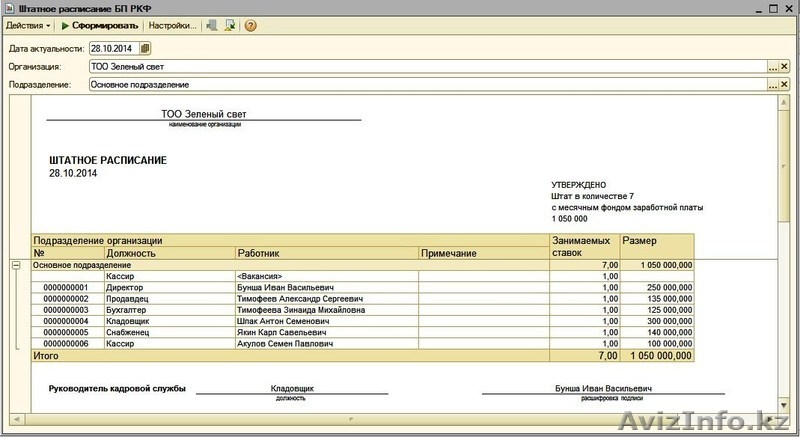Click the green Сформировать play icon
This screenshot has height=437, width=800.
coord(65,25)
